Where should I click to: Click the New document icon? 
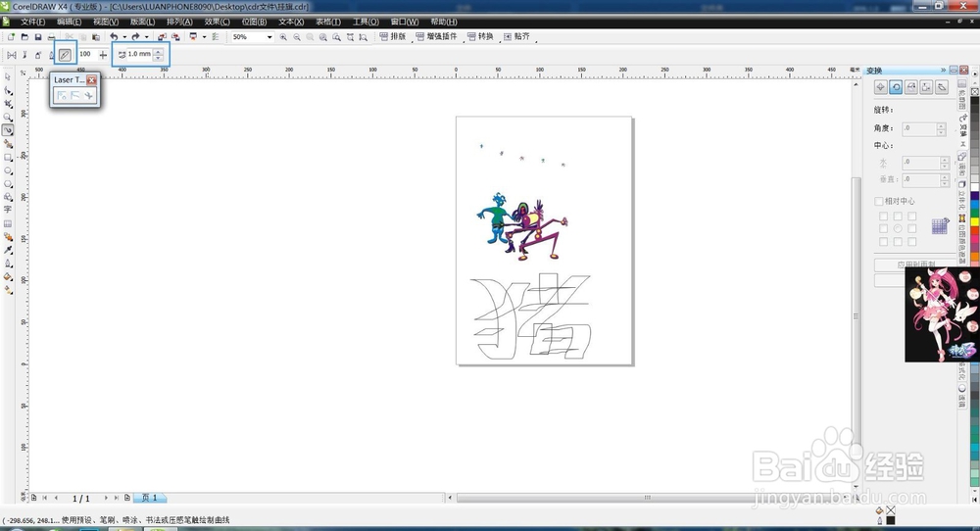(11, 37)
